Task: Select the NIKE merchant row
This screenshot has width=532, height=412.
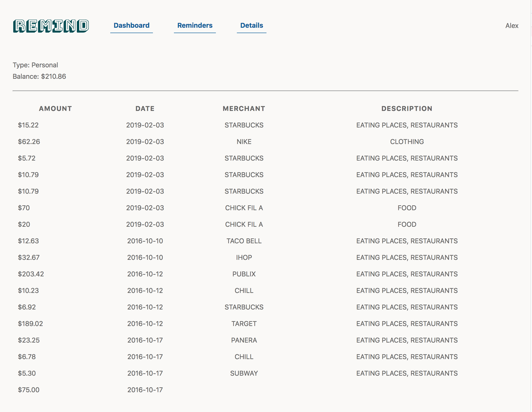Action: [244, 142]
